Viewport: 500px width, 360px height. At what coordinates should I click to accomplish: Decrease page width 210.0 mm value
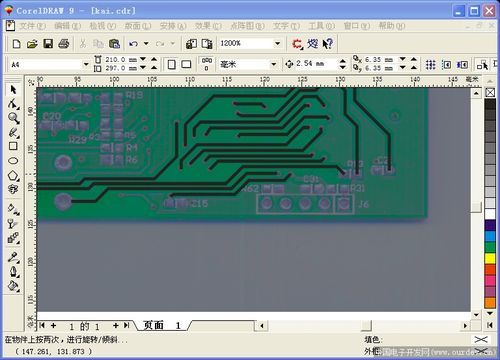143,59
